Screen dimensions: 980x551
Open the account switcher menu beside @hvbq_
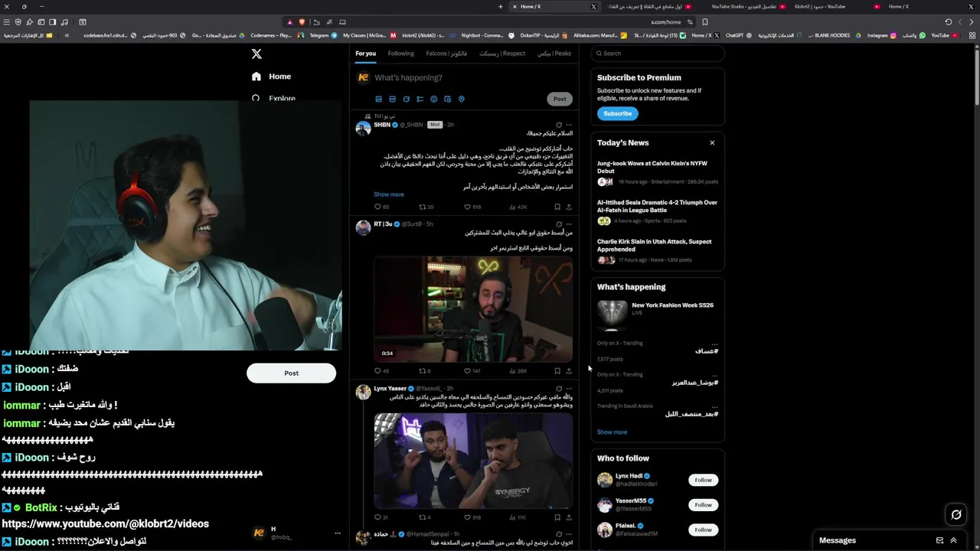337,533
